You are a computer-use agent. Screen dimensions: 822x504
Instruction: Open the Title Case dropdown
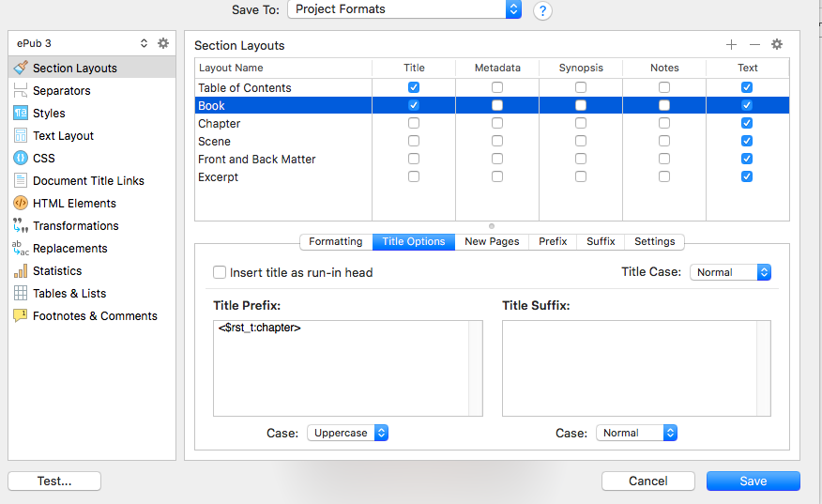pos(730,272)
